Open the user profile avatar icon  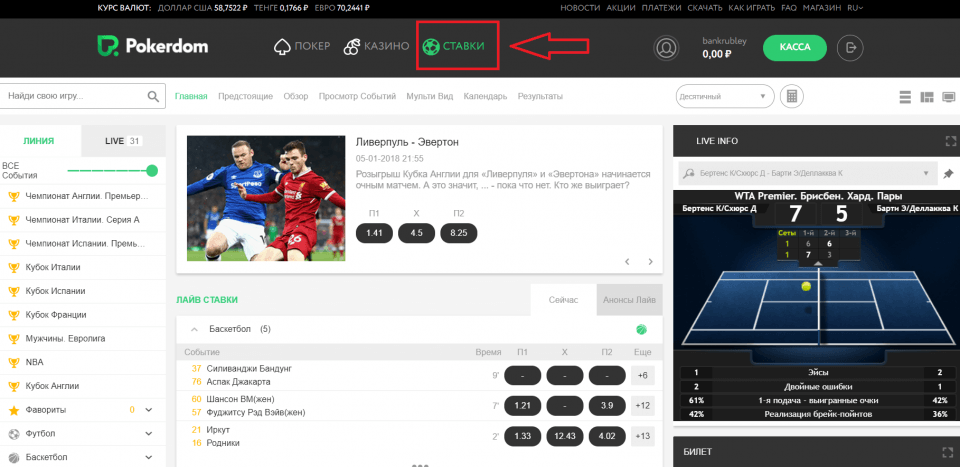tap(666, 47)
